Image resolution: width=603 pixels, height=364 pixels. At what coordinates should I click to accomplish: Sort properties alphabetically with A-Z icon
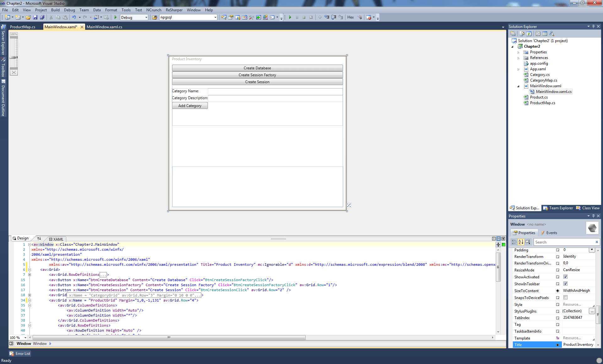[x=521, y=242]
